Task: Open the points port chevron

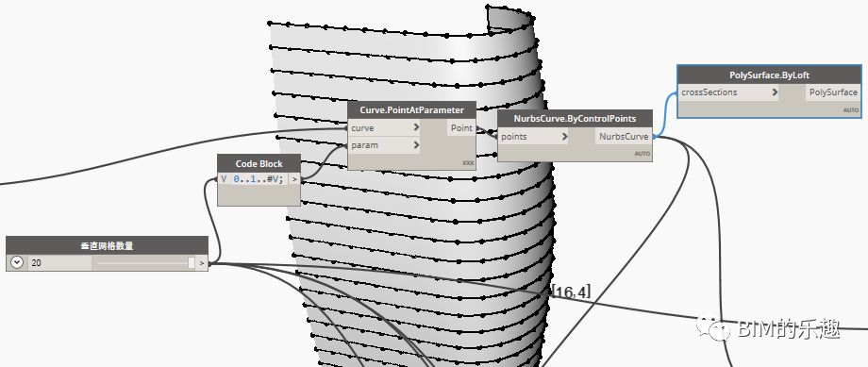Action: (x=564, y=136)
